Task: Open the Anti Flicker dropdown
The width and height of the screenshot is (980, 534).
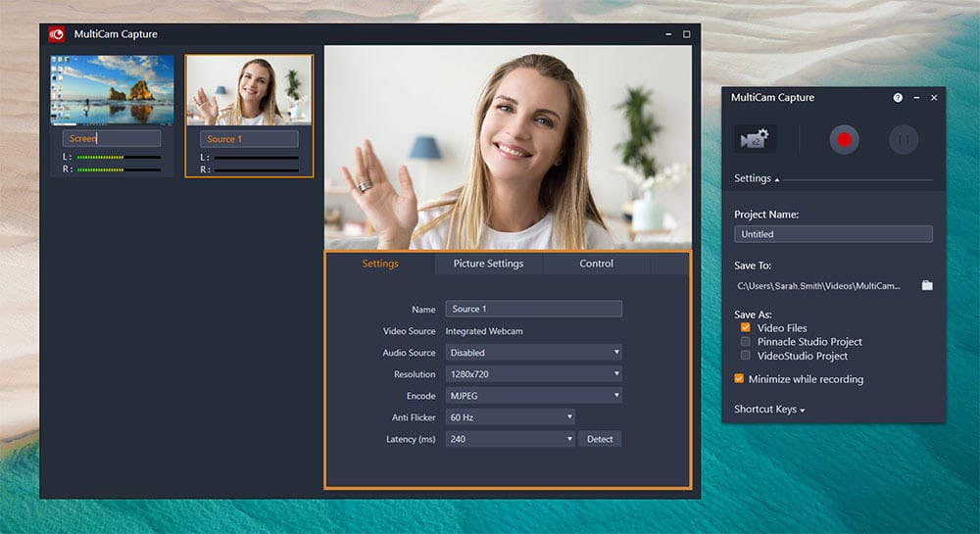Action: click(510, 417)
